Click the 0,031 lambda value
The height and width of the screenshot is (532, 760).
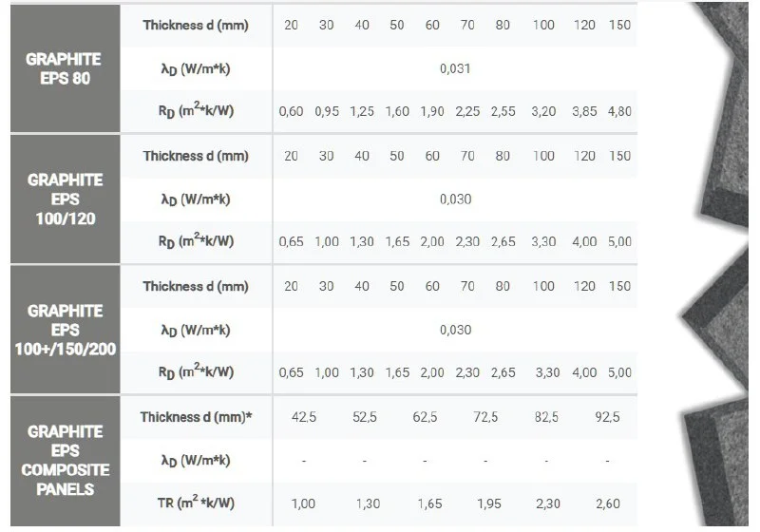455,68
